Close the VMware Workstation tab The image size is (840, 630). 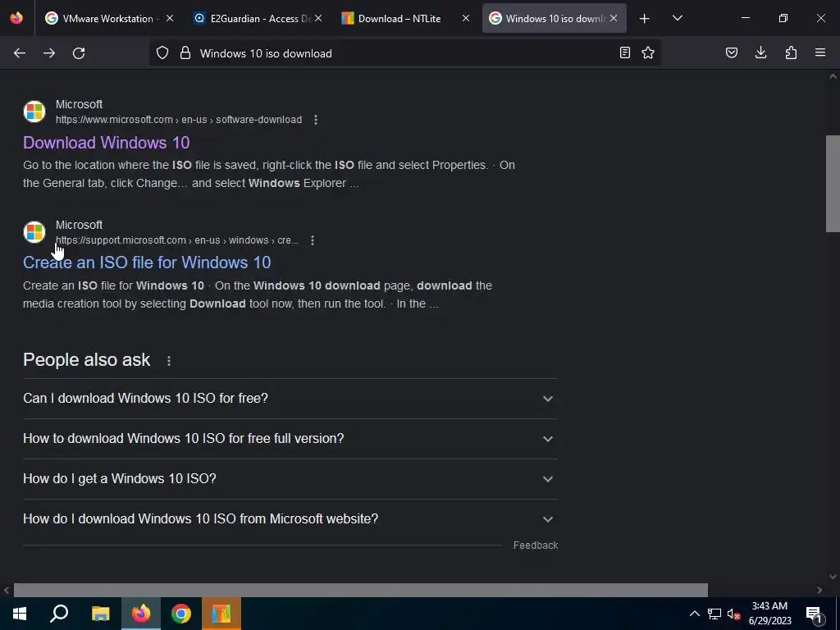tap(170, 18)
